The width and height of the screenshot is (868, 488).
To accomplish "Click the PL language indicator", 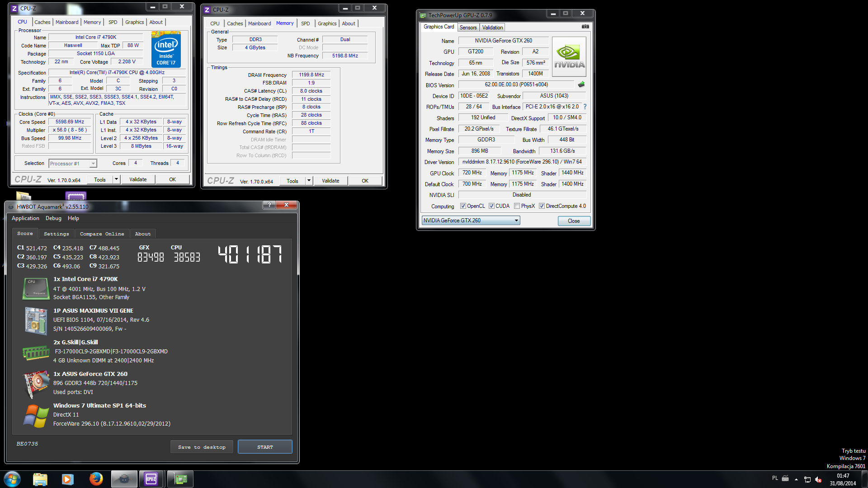I will 775,478.
